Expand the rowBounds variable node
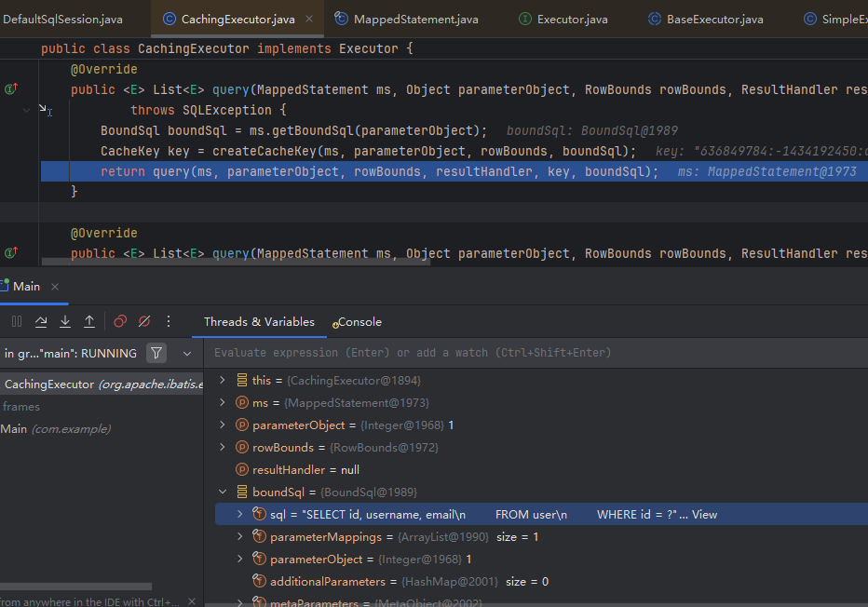The image size is (868, 607). tap(223, 447)
